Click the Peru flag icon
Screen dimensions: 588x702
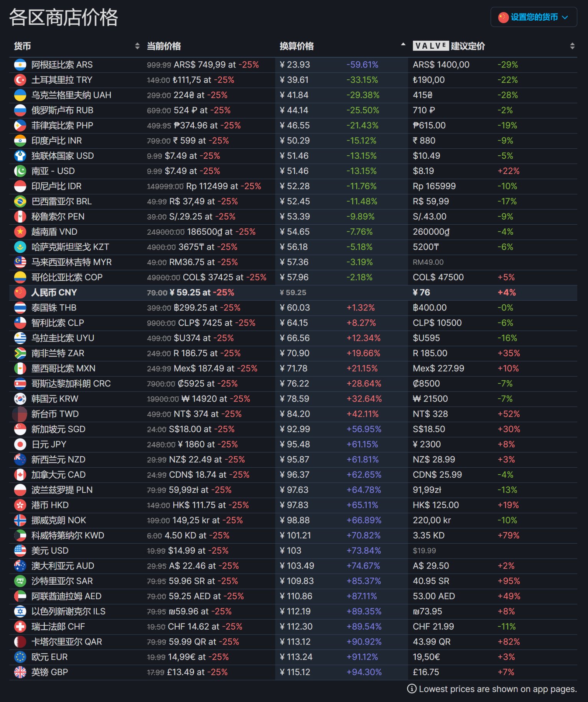[20, 217]
